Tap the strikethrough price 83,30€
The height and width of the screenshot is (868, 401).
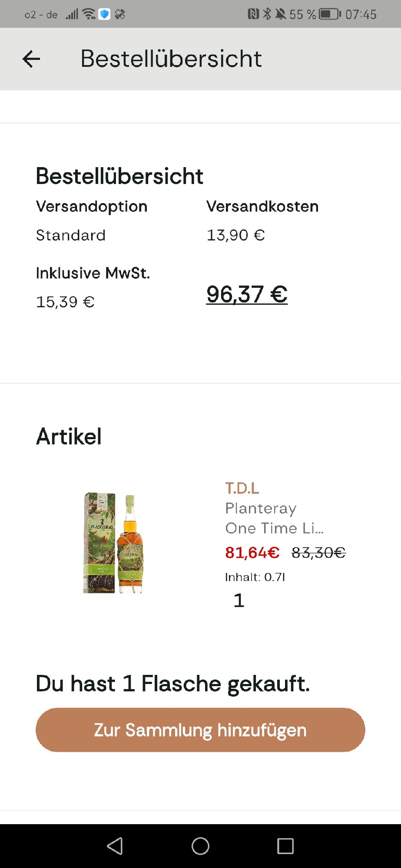point(318,552)
